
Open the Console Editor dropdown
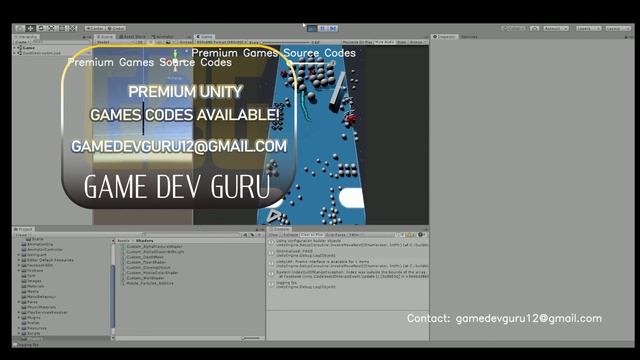click(355, 235)
